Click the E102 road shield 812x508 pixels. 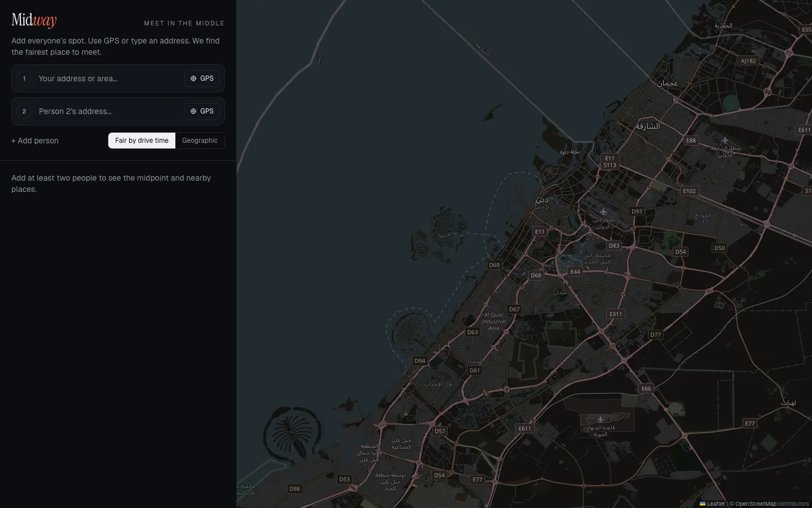[x=689, y=191]
